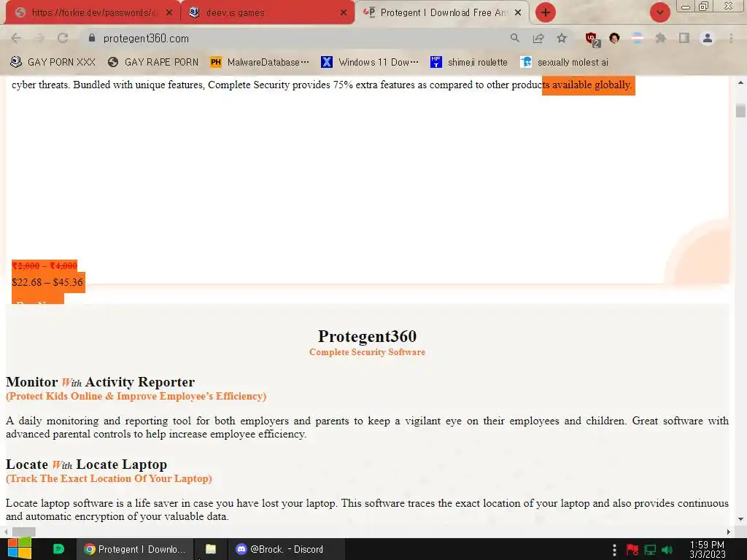Toggle the browser side panel

pyautogui.click(x=684, y=38)
